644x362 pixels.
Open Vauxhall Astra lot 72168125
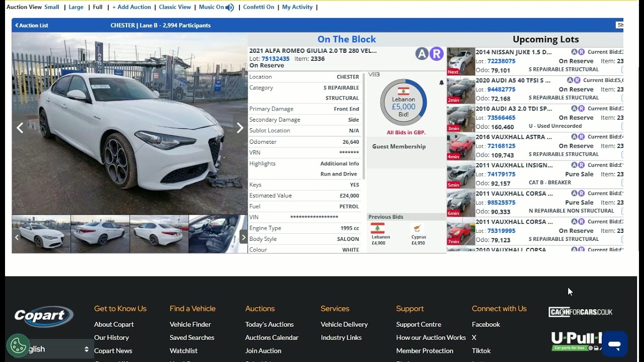pyautogui.click(x=501, y=146)
